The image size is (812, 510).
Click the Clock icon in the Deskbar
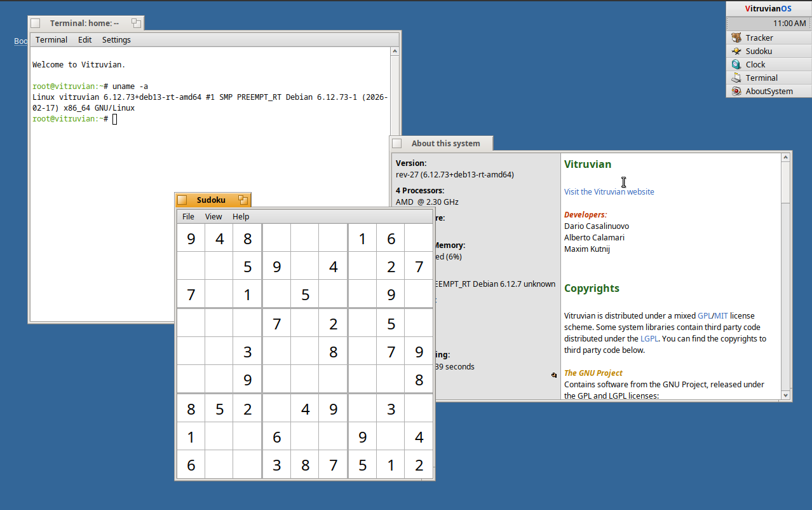coord(736,65)
